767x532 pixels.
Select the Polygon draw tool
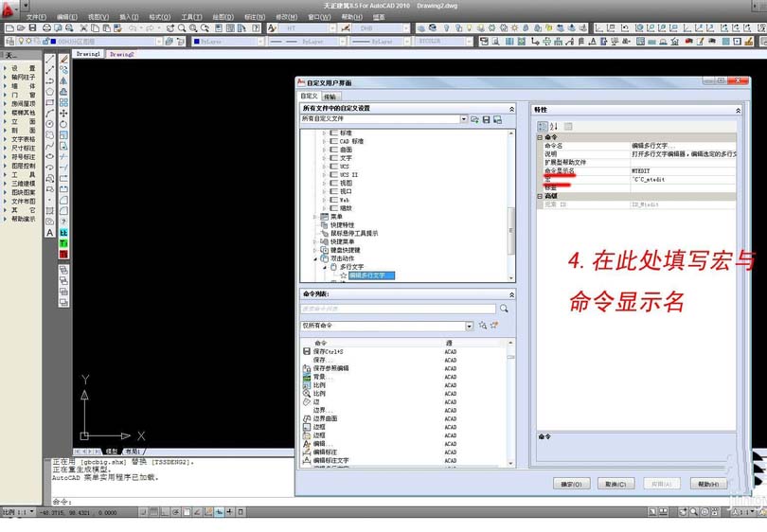point(50,92)
